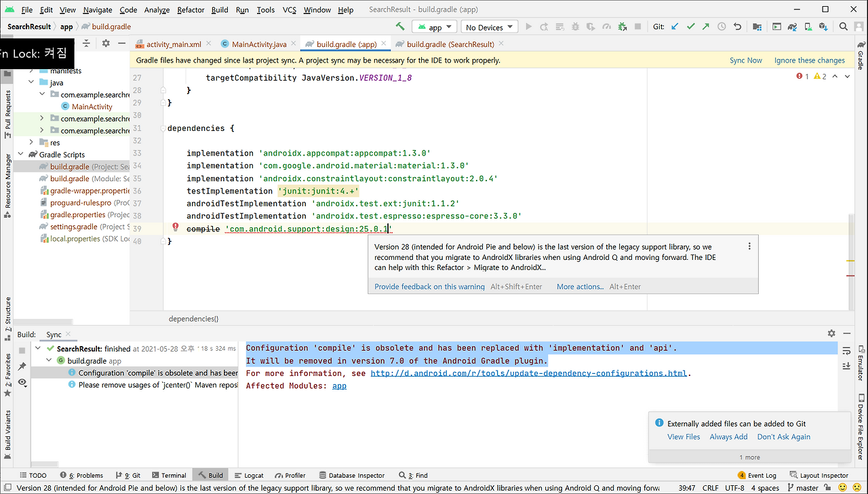Click the Git Rollback undo arrow icon
This screenshot has height=494, width=868.
(x=737, y=27)
